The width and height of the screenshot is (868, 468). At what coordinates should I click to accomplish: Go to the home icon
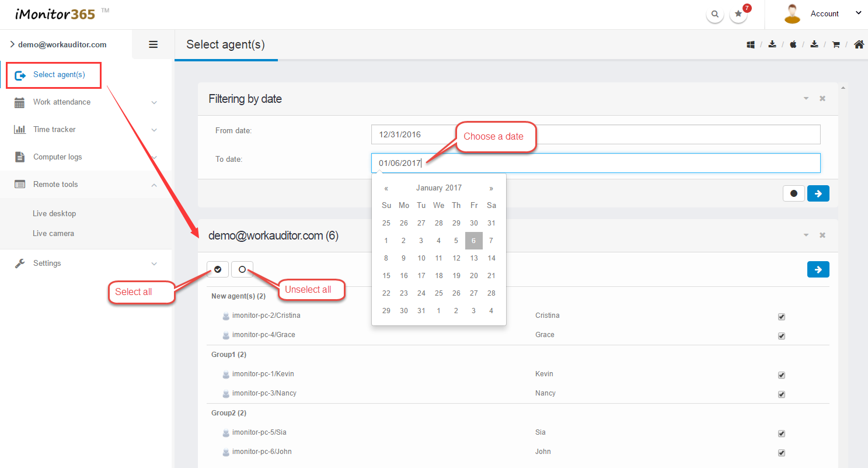tap(859, 44)
